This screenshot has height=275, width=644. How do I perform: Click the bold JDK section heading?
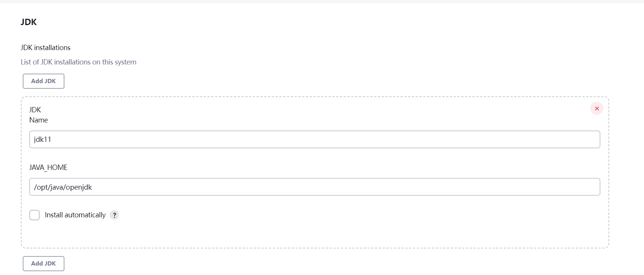(x=29, y=22)
